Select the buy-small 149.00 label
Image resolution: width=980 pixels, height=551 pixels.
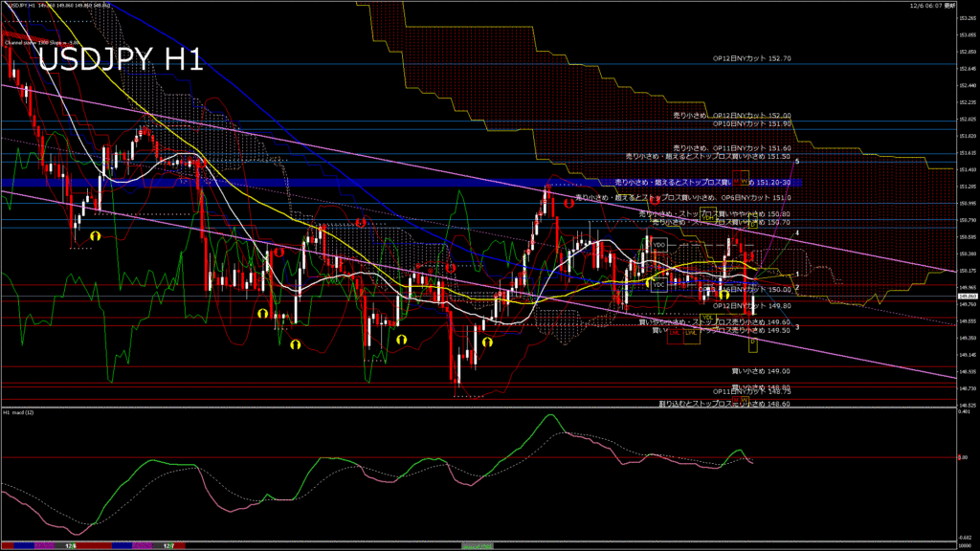pyautogui.click(x=761, y=371)
